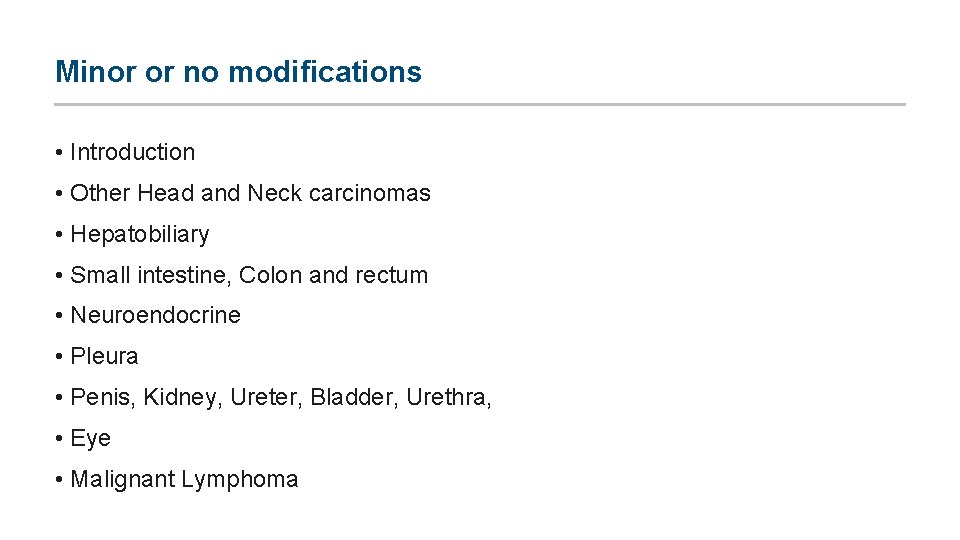The width and height of the screenshot is (960, 540).
Task: Click the 'Minor or no modifications' slide title
Action: pyautogui.click(x=238, y=72)
